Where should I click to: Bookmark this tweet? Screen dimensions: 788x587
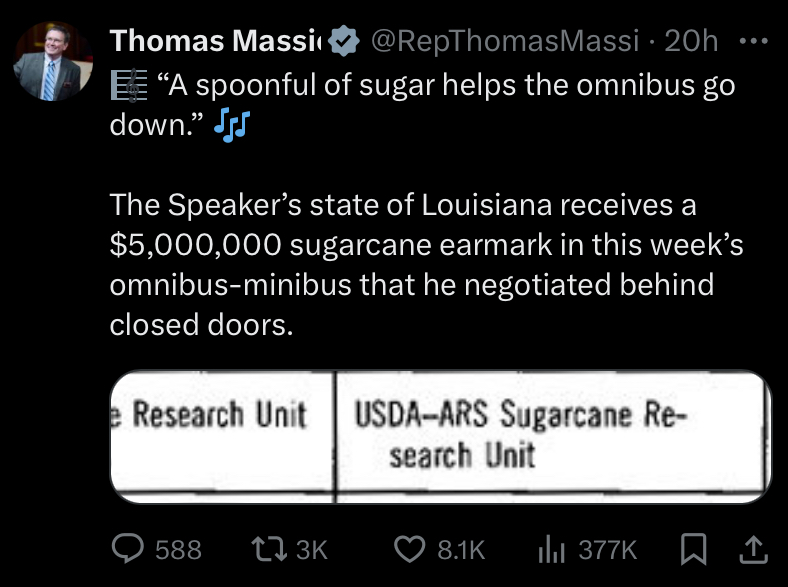[694, 549]
